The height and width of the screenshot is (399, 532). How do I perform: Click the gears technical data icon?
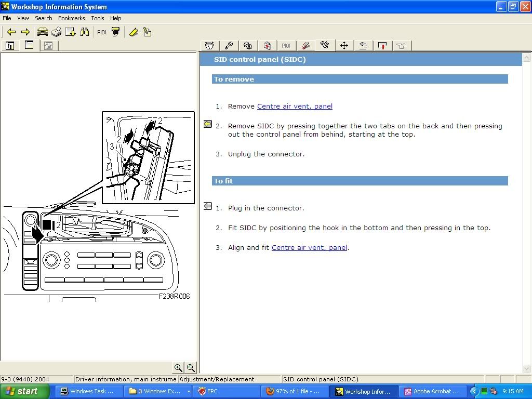(248, 45)
